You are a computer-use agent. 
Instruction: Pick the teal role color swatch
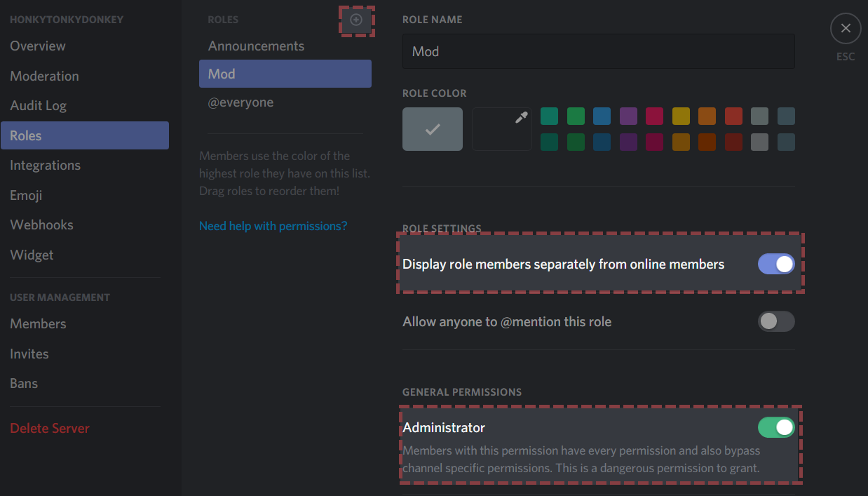tap(549, 116)
